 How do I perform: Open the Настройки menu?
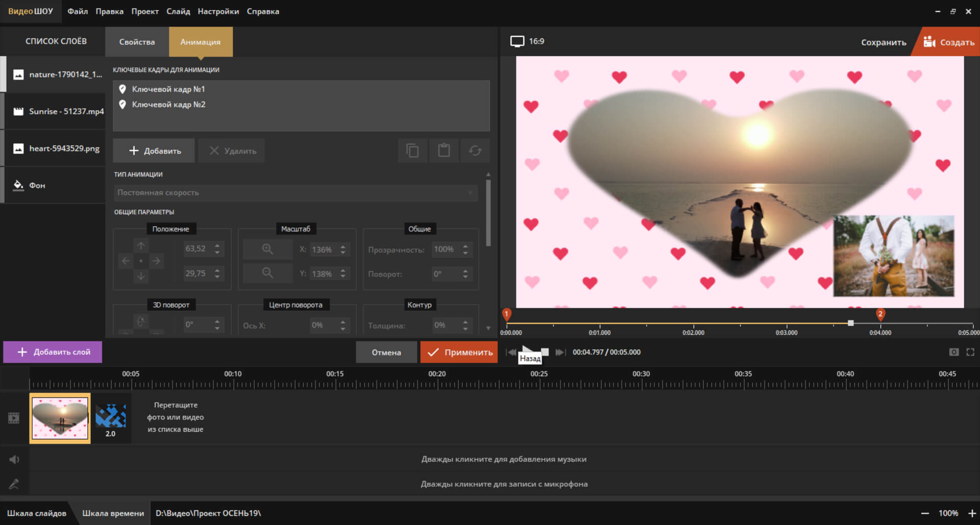pyautogui.click(x=218, y=11)
